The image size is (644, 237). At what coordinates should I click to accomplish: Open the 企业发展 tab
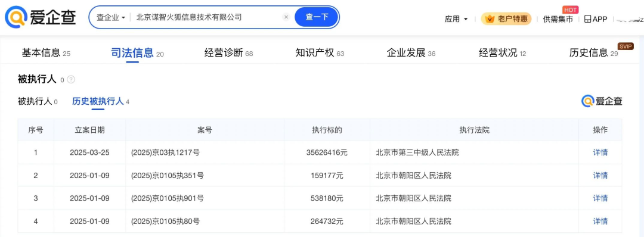click(x=411, y=53)
